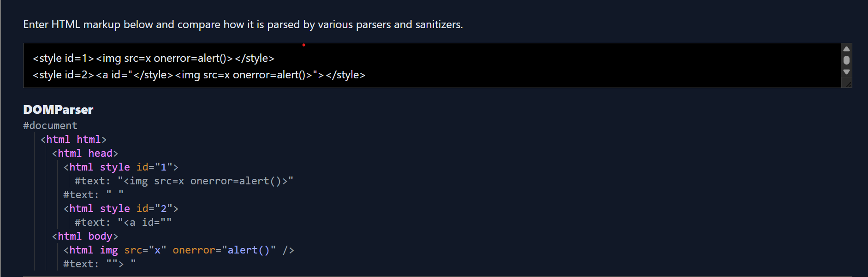Screen dimensions: 868x277
Task: Click the "<img src=x onerror=alert()>" text node
Action: 184,181
